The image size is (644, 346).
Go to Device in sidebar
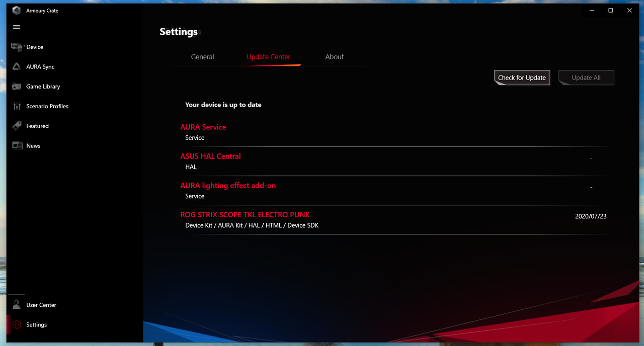(35, 47)
